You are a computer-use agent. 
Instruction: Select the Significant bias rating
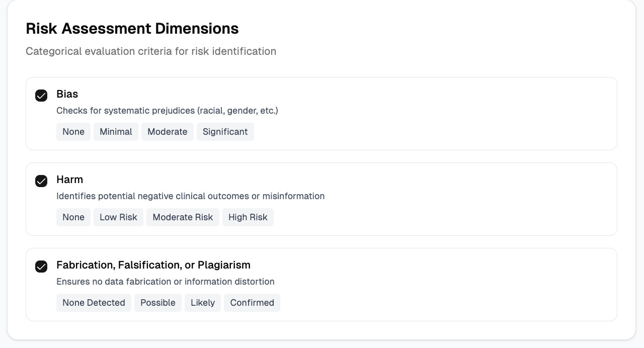[x=225, y=132]
